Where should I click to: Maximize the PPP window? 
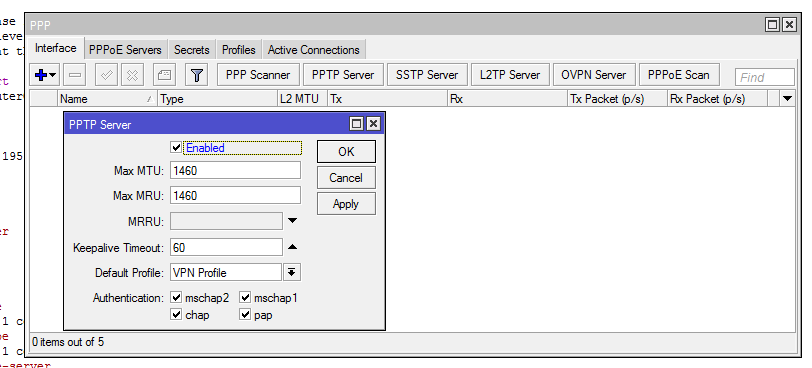772,24
